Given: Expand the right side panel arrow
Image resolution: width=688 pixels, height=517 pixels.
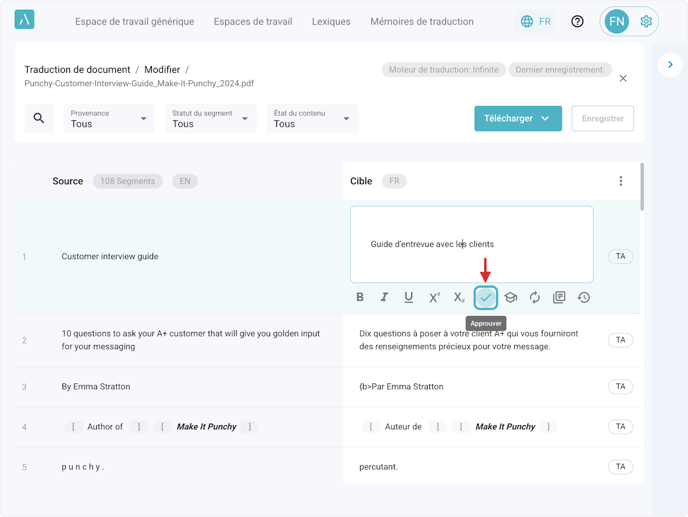Looking at the screenshot, I should (670, 65).
